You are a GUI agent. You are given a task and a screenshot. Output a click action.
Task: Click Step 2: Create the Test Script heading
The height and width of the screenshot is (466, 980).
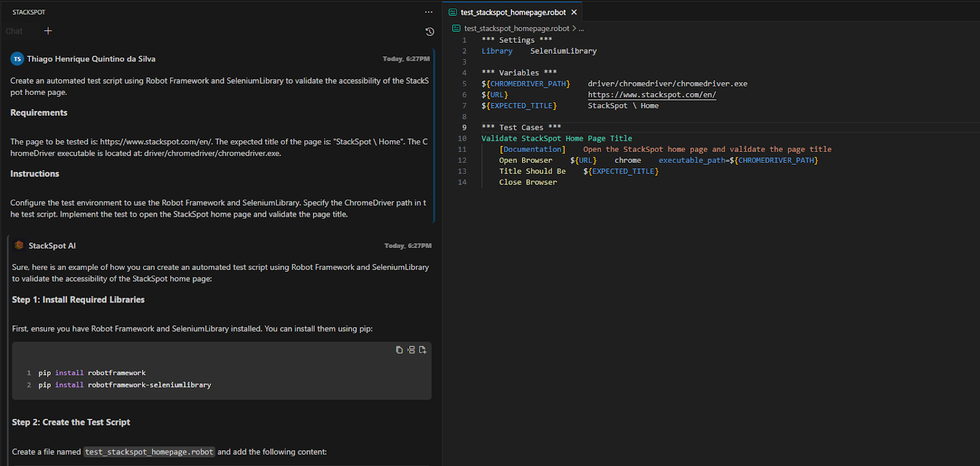click(71, 422)
